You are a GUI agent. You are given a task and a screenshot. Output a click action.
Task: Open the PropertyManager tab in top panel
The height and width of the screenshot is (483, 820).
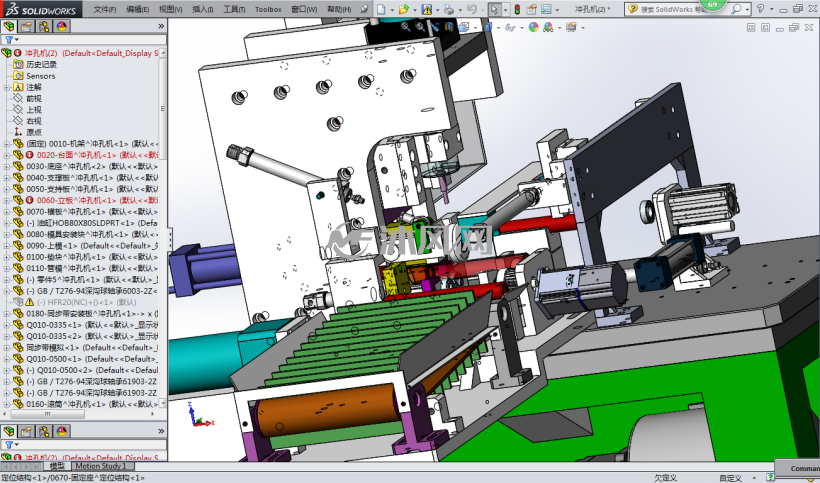tap(27, 26)
